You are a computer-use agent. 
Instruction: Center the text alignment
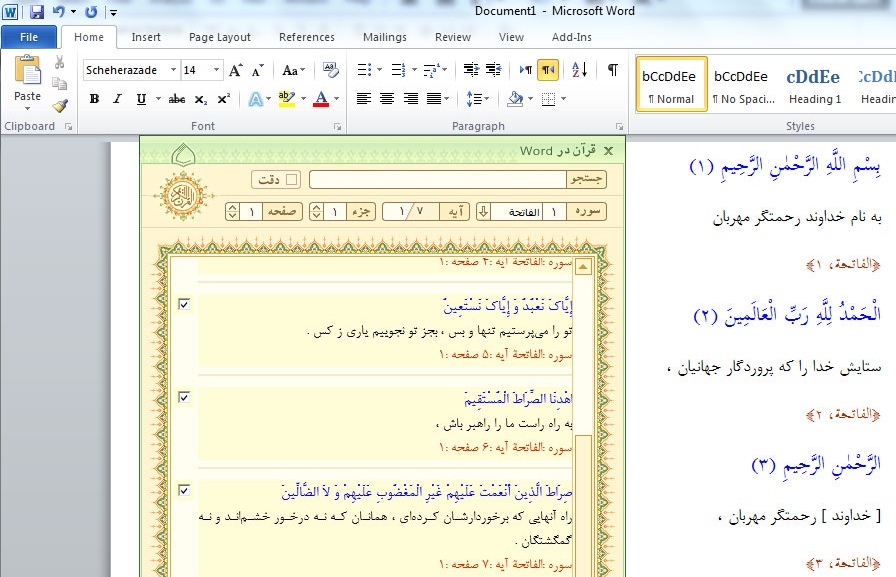pos(387,99)
